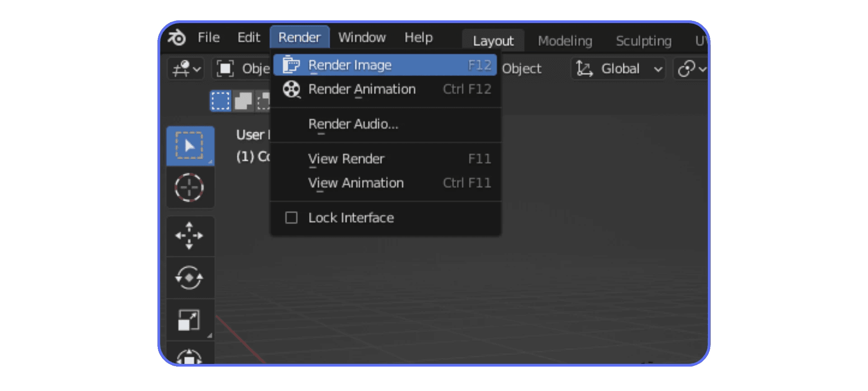Open the File menu
The height and width of the screenshot is (391, 868).
tap(208, 38)
